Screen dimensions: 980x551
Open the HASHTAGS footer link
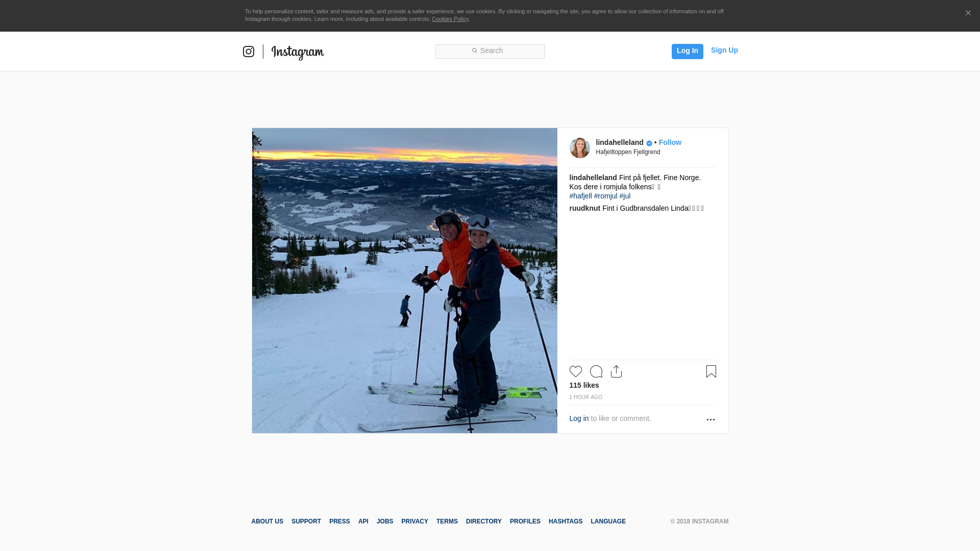point(565,521)
